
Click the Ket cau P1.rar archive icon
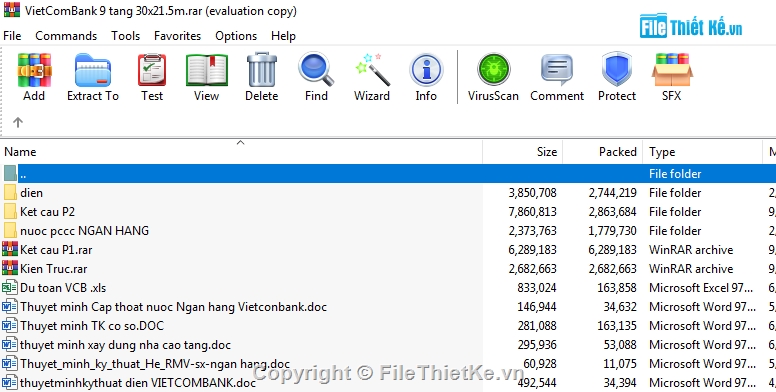[x=10, y=249]
